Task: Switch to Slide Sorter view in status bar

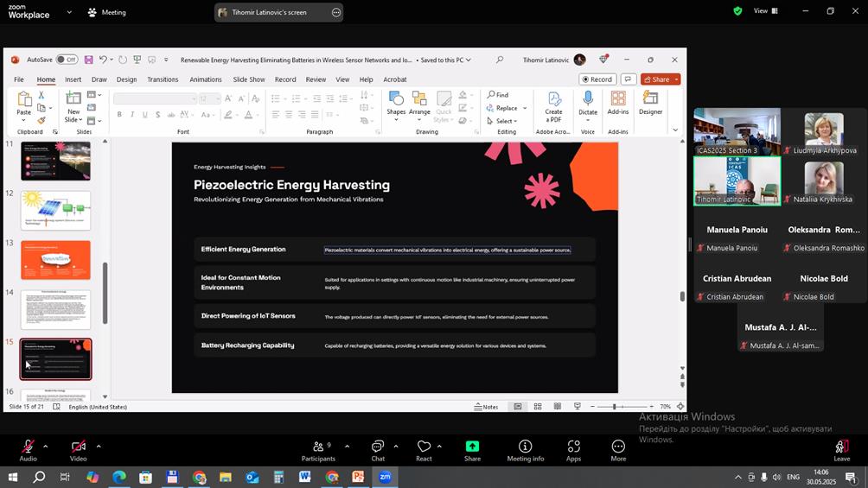Action: (x=538, y=407)
